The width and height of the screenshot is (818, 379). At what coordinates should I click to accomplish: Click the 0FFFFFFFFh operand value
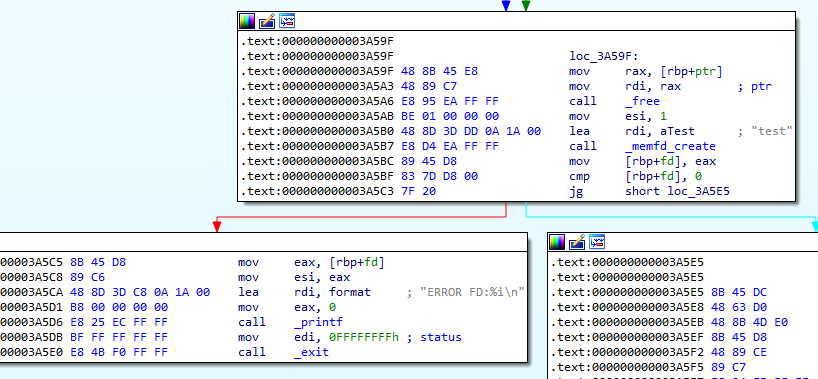coord(364,337)
